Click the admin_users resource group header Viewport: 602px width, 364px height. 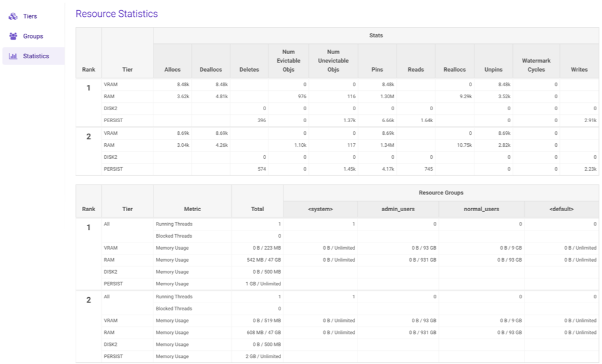click(x=397, y=209)
